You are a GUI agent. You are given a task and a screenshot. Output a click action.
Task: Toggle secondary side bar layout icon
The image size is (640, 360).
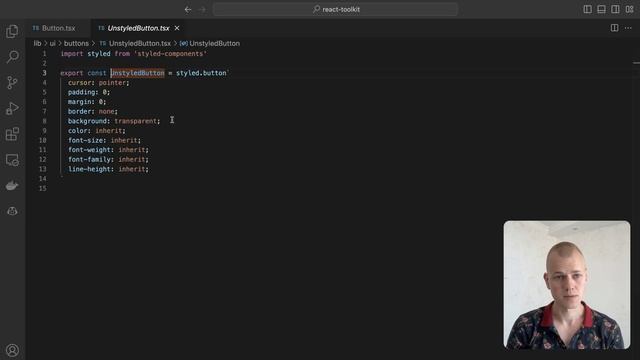pos(615,9)
